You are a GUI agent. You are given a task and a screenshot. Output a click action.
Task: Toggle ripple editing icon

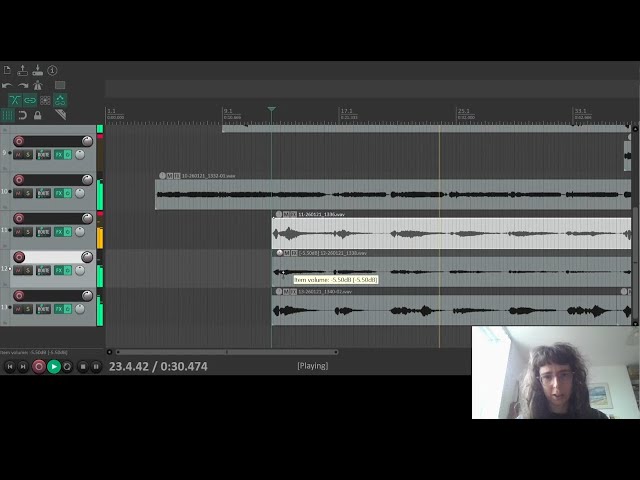(45, 100)
